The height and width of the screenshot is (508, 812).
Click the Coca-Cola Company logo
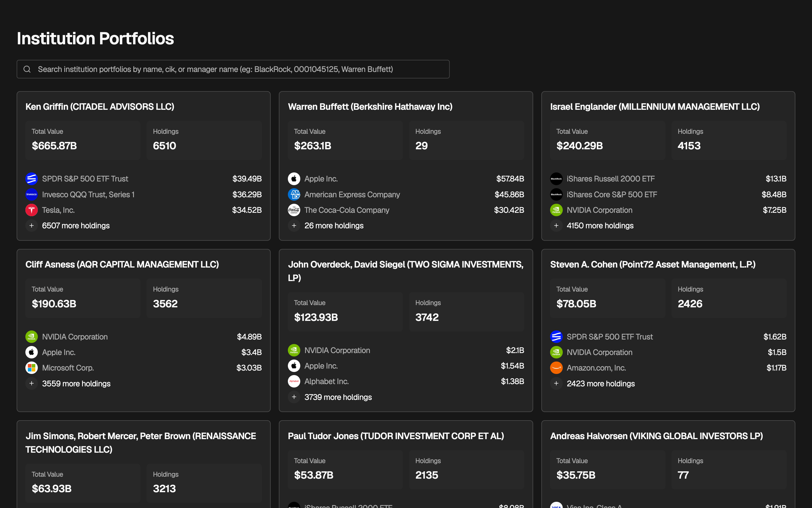(x=294, y=210)
